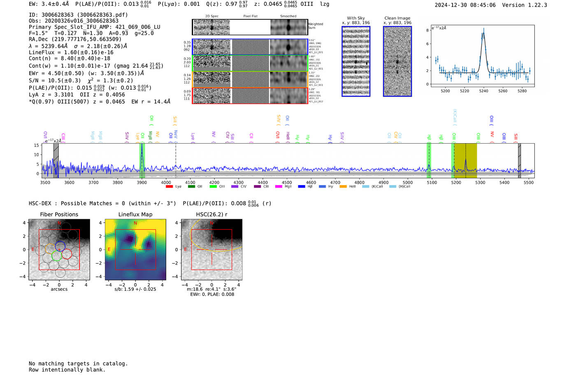Select the (K)CaII legend swatch
The image size is (576, 392).
[366, 187]
